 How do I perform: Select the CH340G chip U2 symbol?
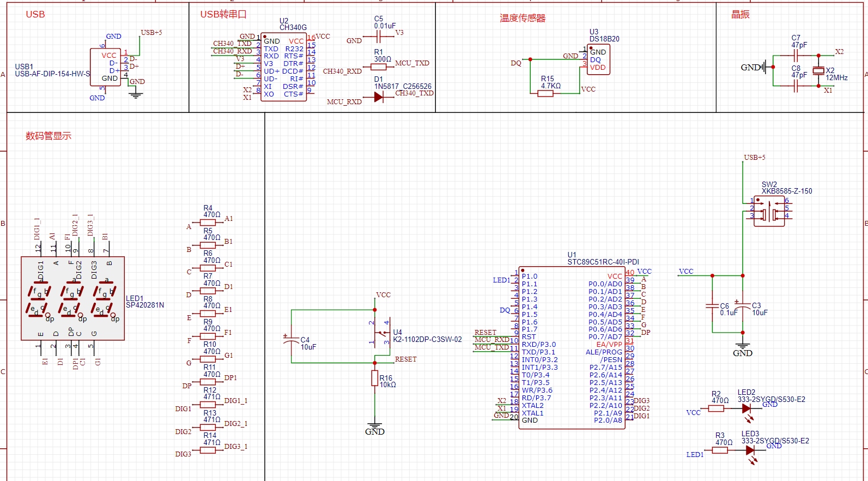283,67
